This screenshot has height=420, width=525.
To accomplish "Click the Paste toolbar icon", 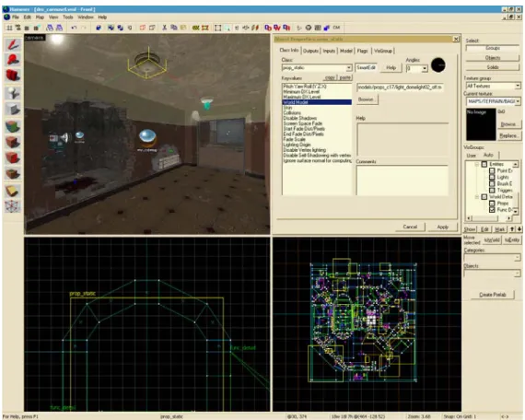I will coord(183,28).
